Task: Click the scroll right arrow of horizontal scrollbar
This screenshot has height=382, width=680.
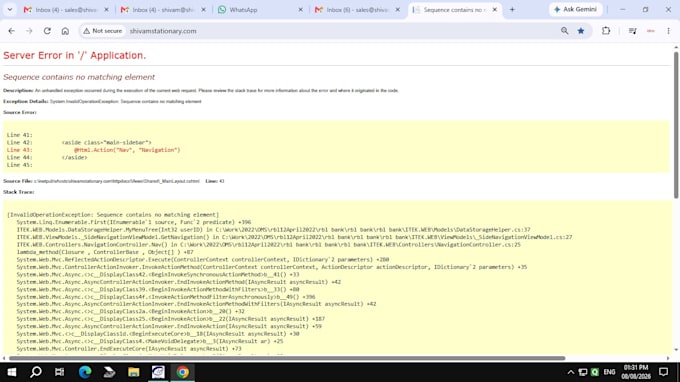Action: (x=668, y=358)
